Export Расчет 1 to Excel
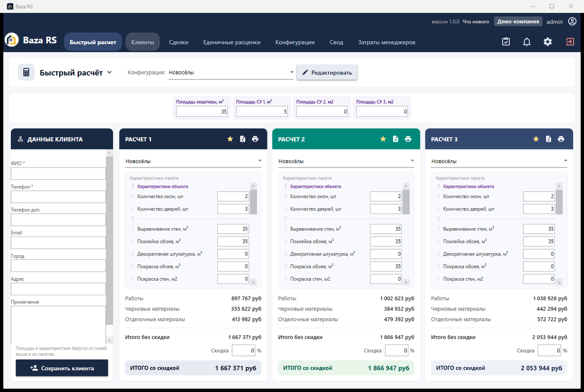Viewport: 584px width, 392px height. tap(243, 139)
